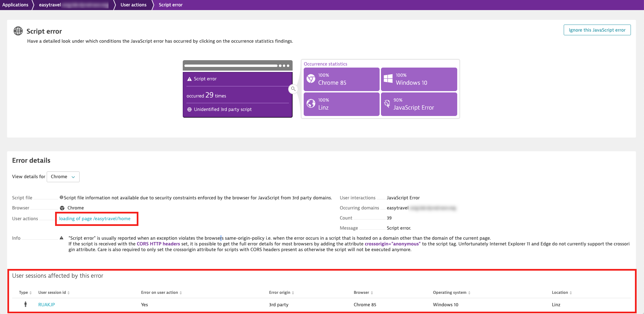Image resolution: width=644 pixels, height=314 pixels.
Task: Select the Linz occurrence tile
Action: [x=342, y=104]
